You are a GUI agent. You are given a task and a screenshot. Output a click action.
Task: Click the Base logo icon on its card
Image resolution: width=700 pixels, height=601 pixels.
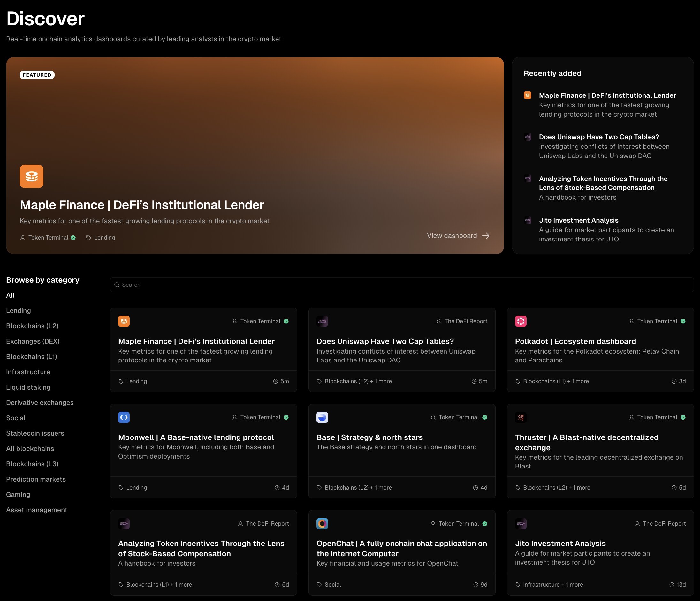point(322,417)
